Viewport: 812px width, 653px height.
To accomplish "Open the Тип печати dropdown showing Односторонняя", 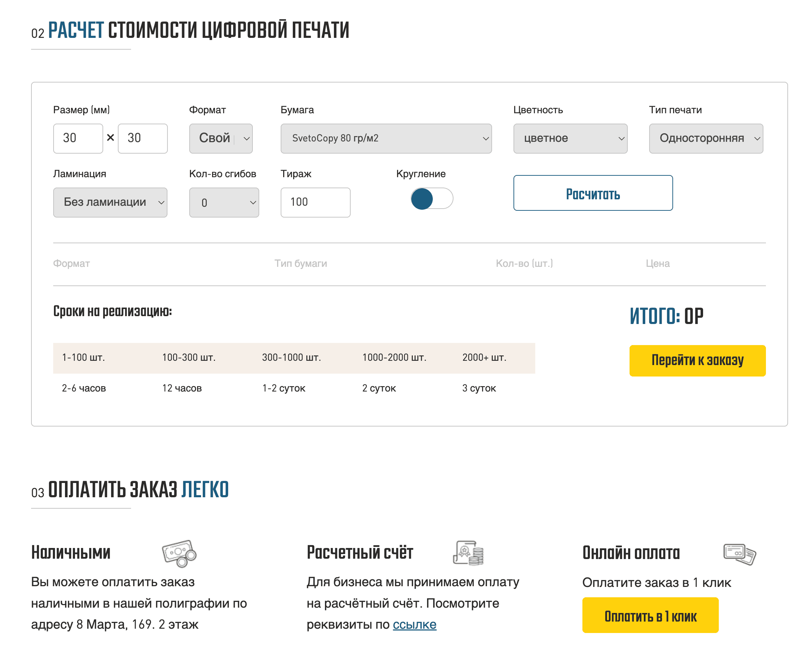I will (x=706, y=139).
